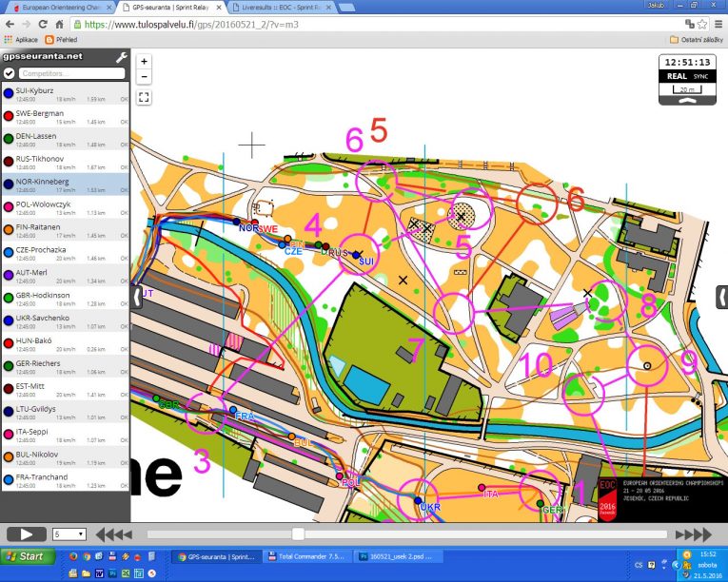Toggle DEN-Lassen green color dot
This screenshot has width=728, height=582.
9,139
